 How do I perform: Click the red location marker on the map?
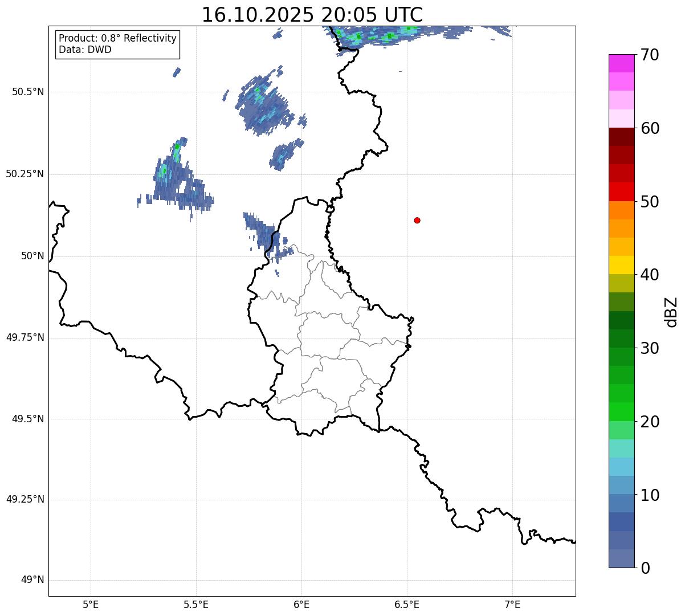click(417, 220)
